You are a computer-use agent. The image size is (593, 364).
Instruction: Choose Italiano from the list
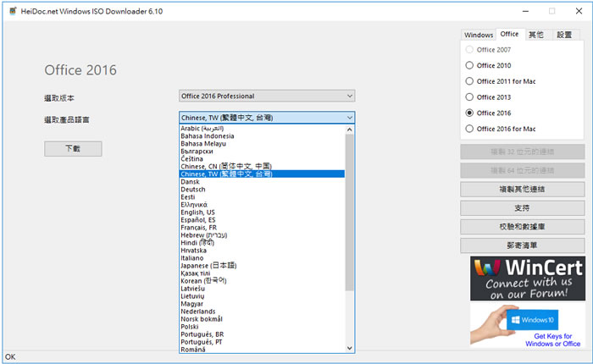pos(262,258)
